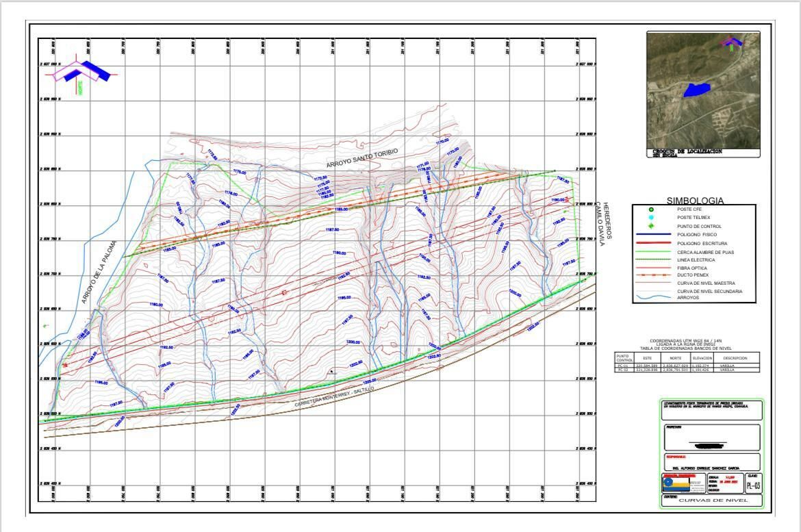
Task: Select the red Poligono Escritura line swatch
Action: click(652, 243)
